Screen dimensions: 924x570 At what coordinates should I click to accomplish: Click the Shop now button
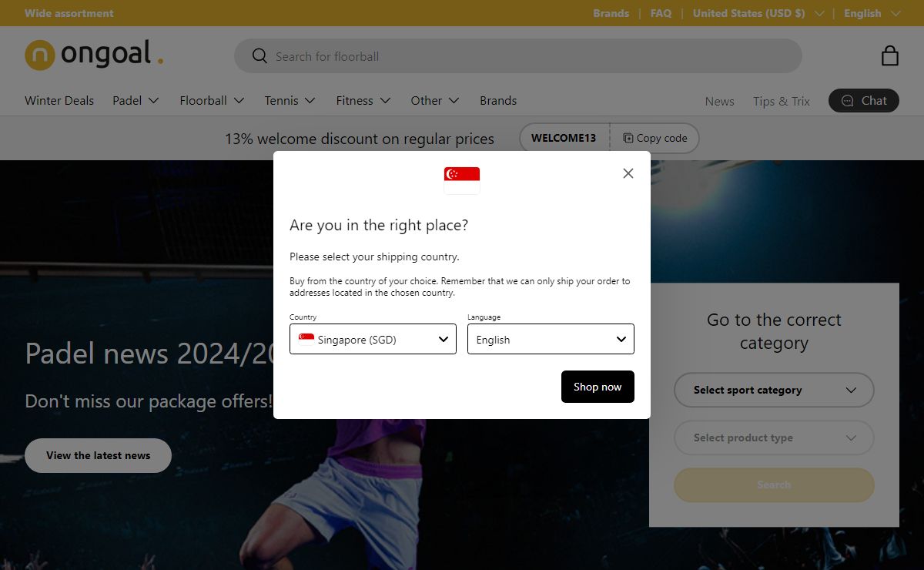598,387
